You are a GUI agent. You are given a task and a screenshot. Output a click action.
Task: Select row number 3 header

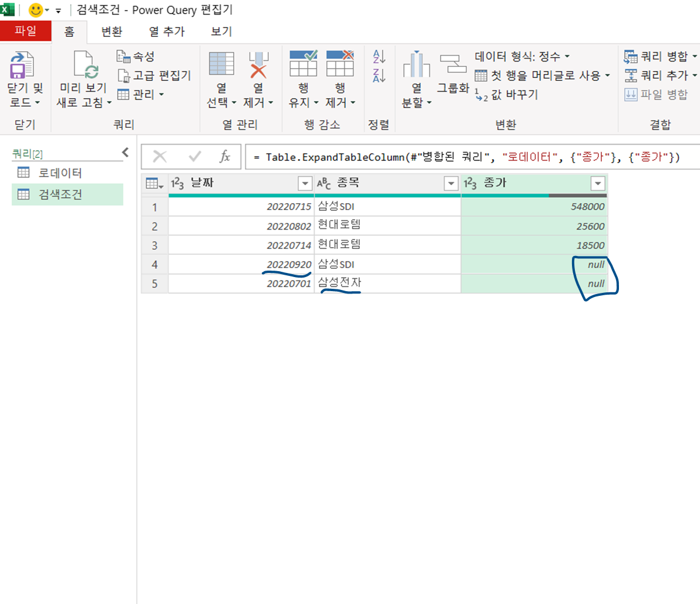(155, 245)
